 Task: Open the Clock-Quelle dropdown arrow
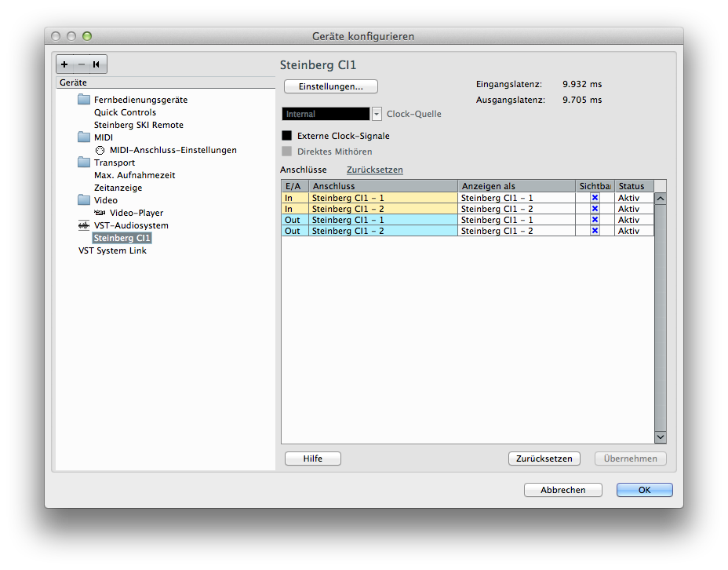coord(377,114)
